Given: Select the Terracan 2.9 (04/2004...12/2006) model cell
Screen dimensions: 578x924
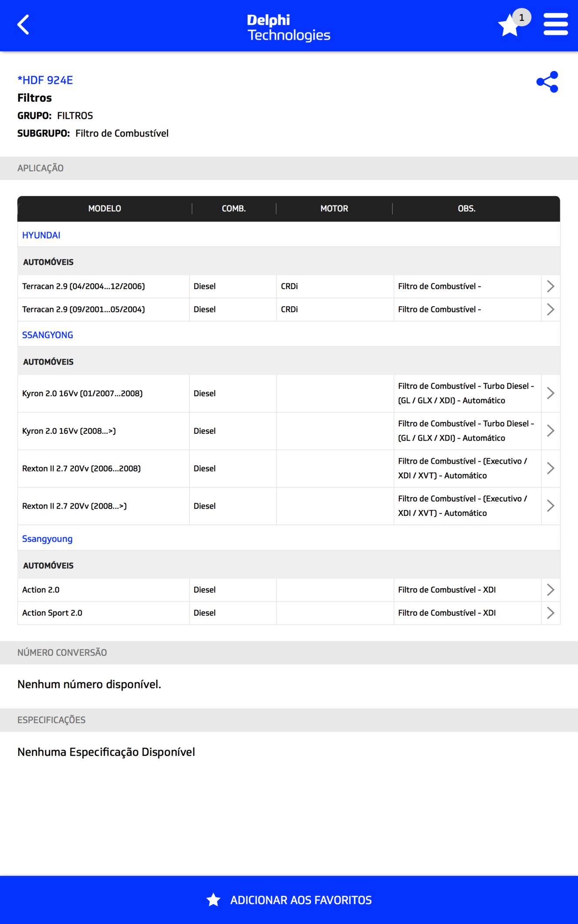Looking at the screenshot, I should pos(104,286).
